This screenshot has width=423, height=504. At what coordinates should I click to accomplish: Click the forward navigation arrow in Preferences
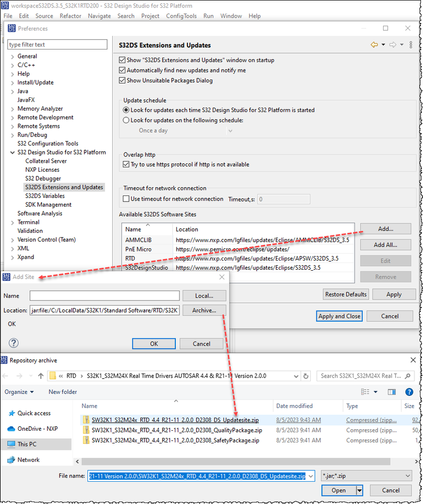(392, 44)
